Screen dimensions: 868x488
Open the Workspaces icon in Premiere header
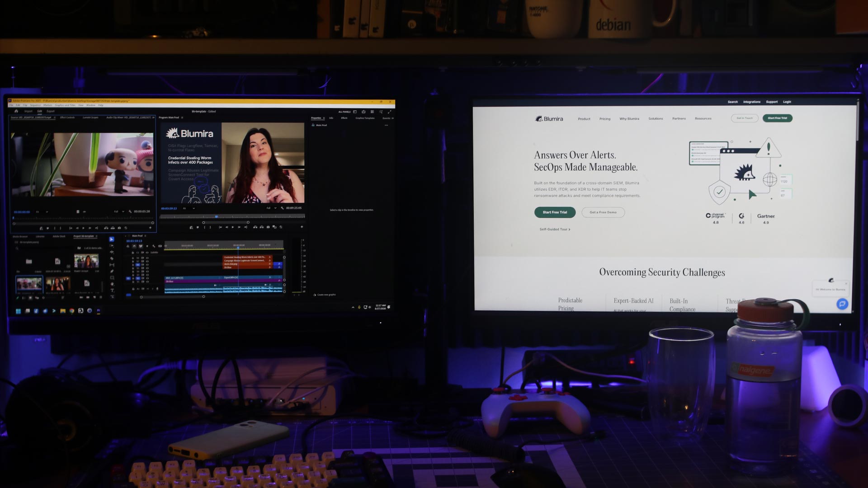pyautogui.click(x=355, y=112)
